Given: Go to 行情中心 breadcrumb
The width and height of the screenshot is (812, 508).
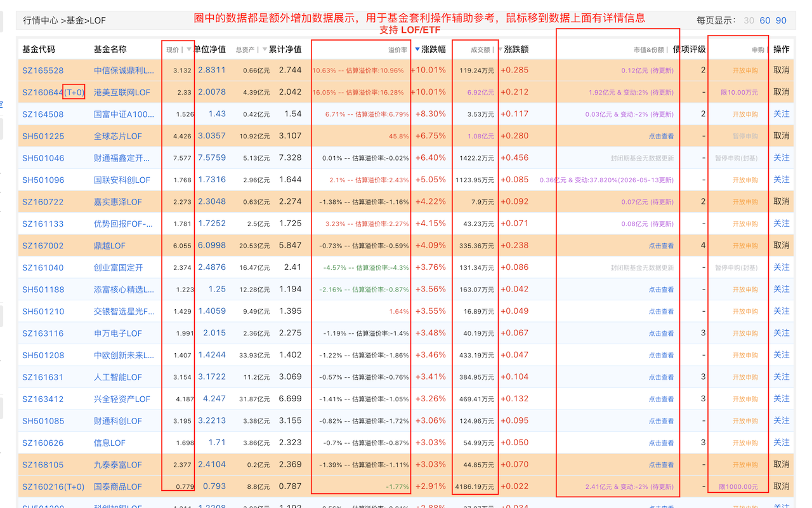Looking at the screenshot, I should (41, 20).
